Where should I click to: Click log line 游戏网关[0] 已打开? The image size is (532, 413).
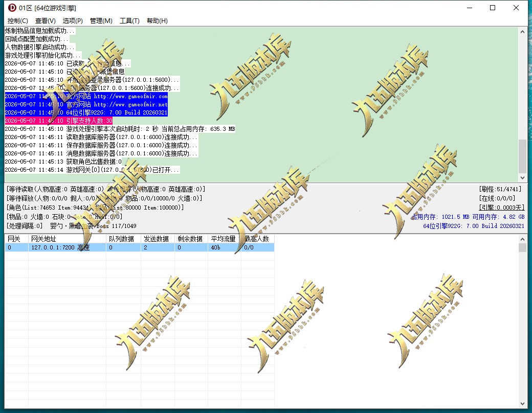pyautogui.click(x=92, y=170)
